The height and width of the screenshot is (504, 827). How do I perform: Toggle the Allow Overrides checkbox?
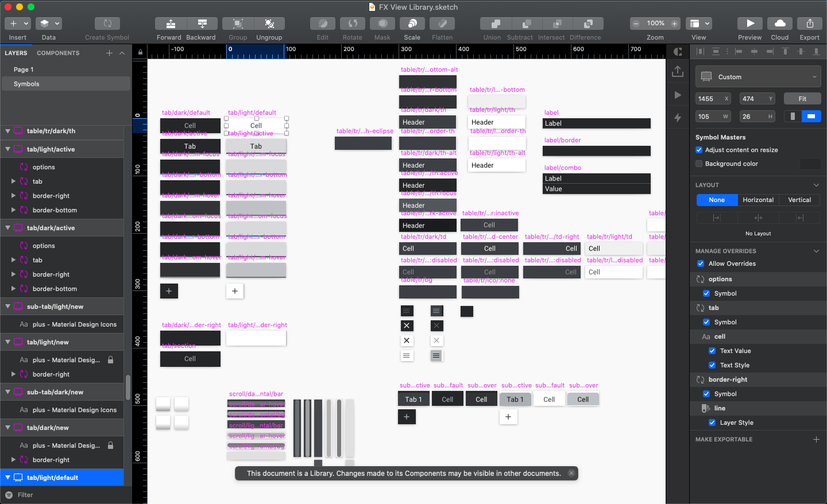[701, 263]
